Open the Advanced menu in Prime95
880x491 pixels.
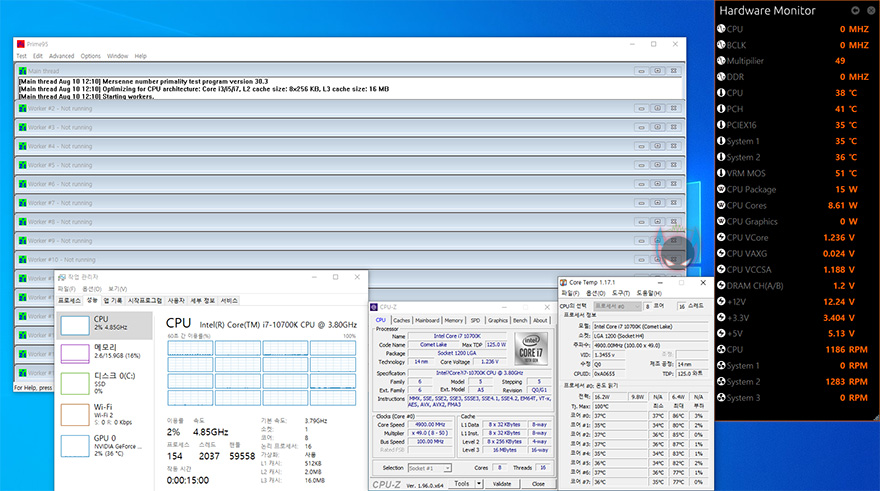[61, 56]
